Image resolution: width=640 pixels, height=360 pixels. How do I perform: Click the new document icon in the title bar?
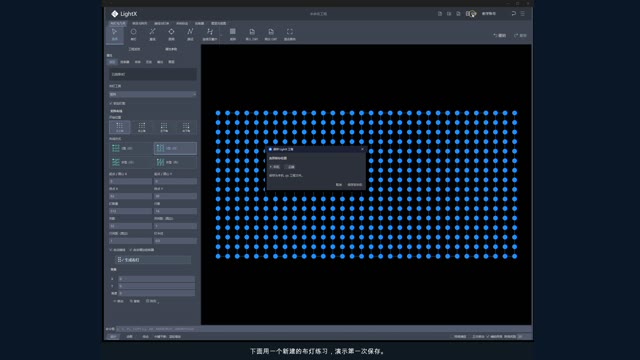[440, 13]
